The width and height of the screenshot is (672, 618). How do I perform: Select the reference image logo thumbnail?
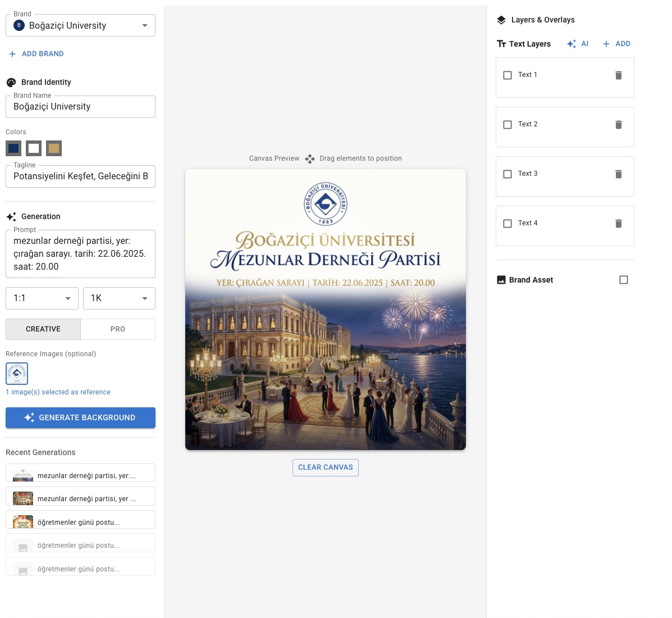[x=17, y=374]
